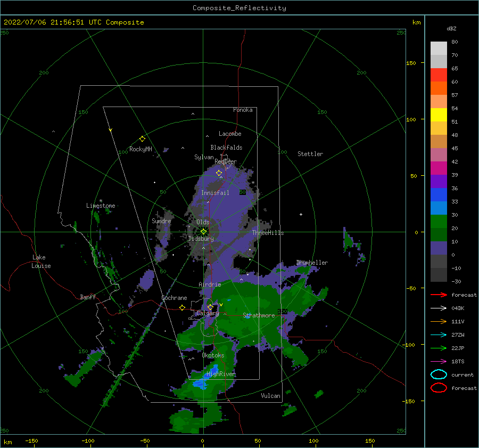
Task: Click the radar-center diamond between Olds and Didsbury
Action: (x=203, y=232)
